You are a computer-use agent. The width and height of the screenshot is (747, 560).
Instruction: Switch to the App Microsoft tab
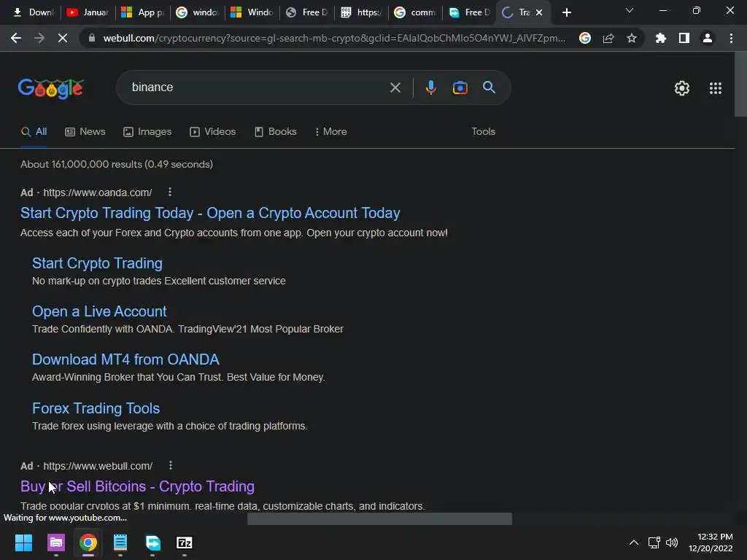click(142, 12)
